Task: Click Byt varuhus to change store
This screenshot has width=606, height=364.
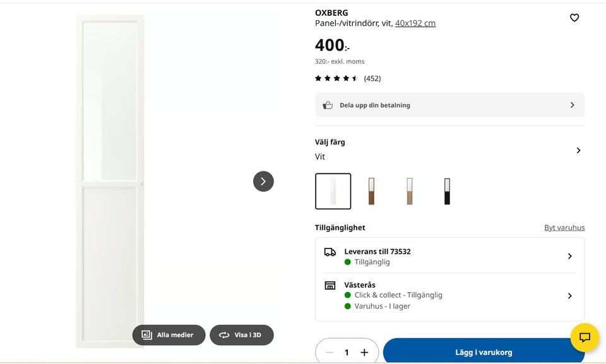Action: 564,228
